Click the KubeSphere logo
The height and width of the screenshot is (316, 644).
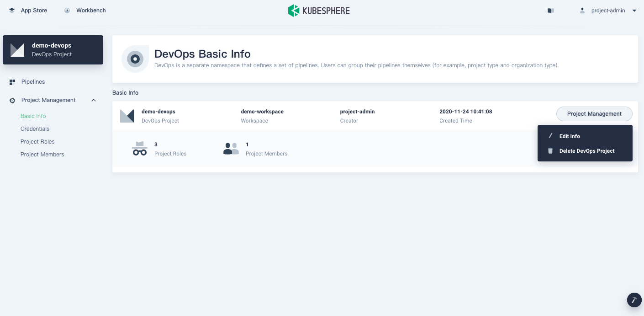pos(319,11)
